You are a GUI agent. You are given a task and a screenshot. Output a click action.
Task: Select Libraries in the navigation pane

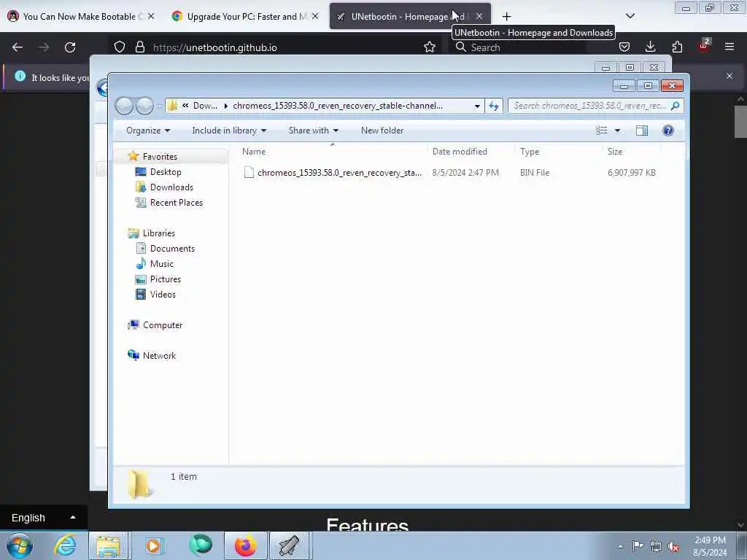click(x=158, y=233)
